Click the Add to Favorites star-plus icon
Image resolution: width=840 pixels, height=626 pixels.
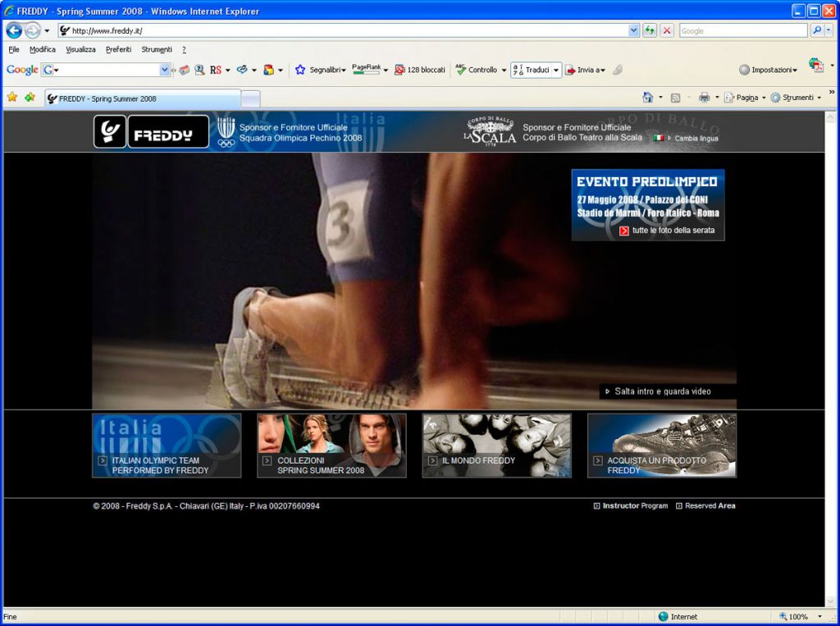coord(30,97)
